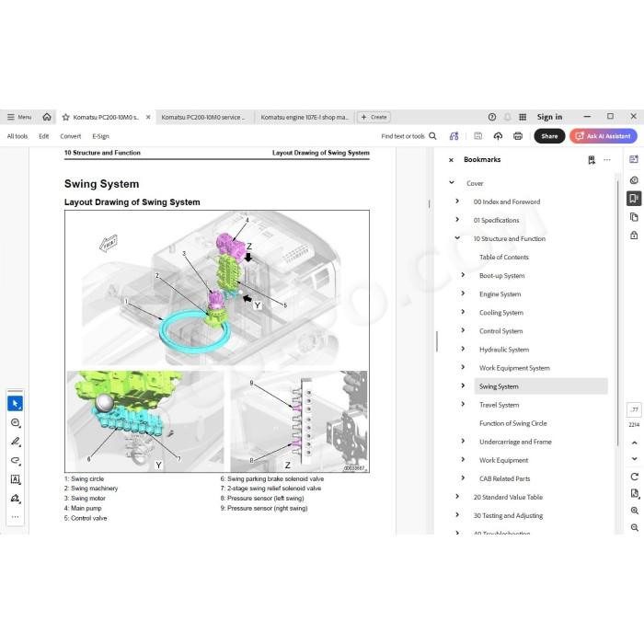Image resolution: width=644 pixels, height=644 pixels.
Task: Open the Work Equipment System bookmark
Action: click(514, 368)
